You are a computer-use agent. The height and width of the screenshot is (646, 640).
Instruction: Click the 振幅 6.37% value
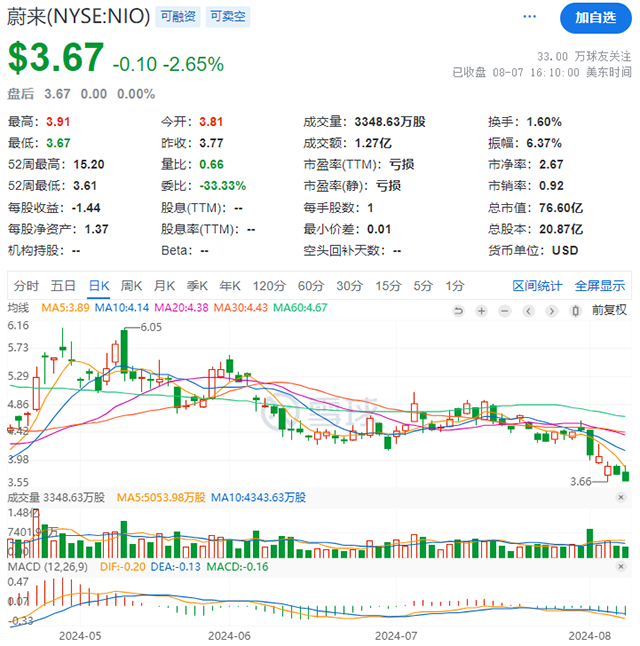click(544, 143)
